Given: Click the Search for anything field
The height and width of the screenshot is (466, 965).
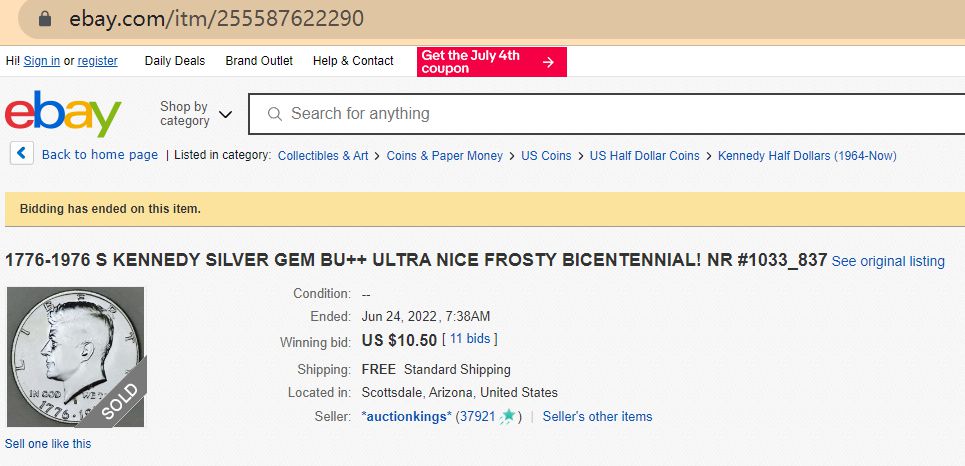Looking at the screenshot, I should (600, 114).
